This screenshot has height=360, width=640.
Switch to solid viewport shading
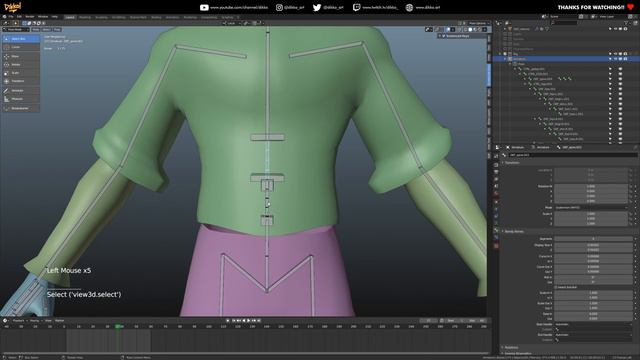pyautogui.click(x=470, y=29)
